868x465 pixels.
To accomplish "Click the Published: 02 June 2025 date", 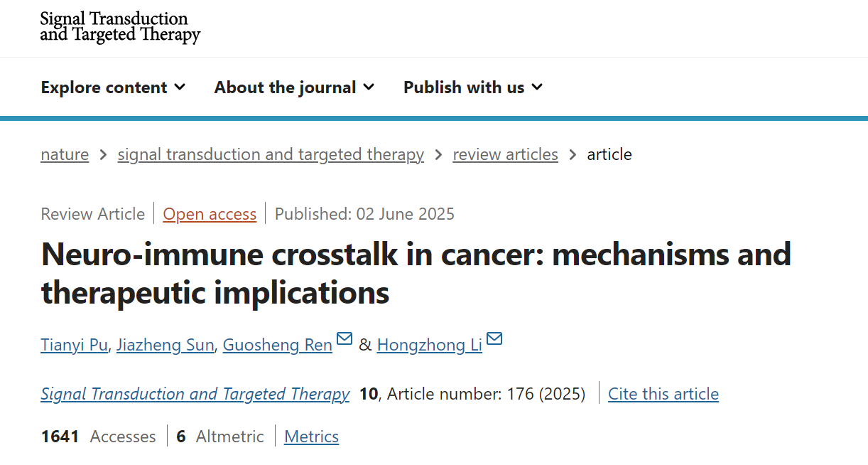I will pos(364,214).
